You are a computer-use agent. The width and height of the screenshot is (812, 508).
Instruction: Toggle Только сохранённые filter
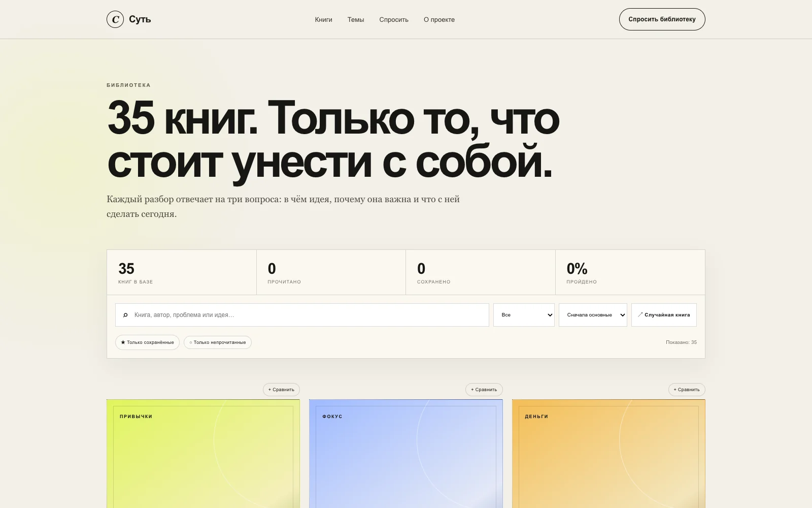click(147, 342)
